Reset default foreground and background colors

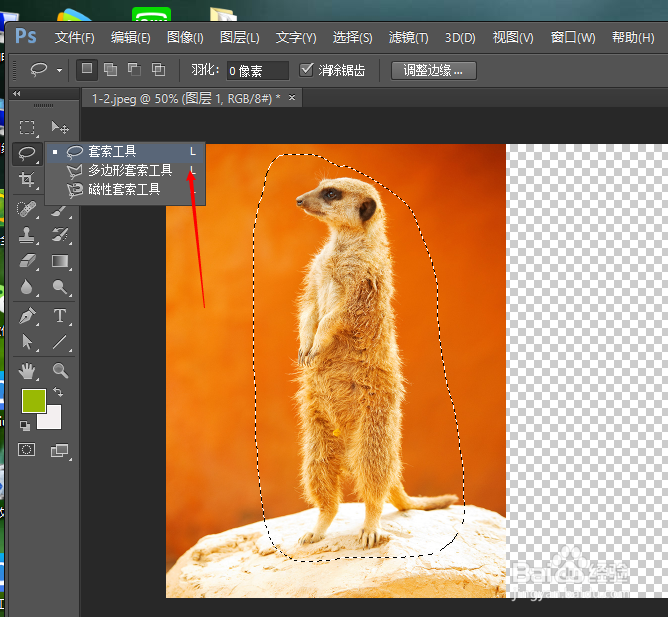tap(25, 425)
